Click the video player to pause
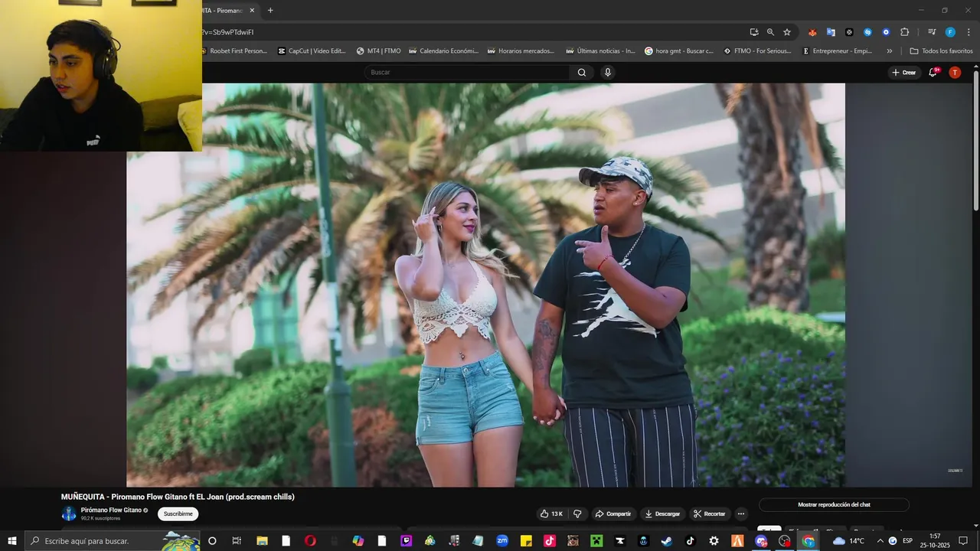Viewport: 980px width, 551px height. (485, 285)
